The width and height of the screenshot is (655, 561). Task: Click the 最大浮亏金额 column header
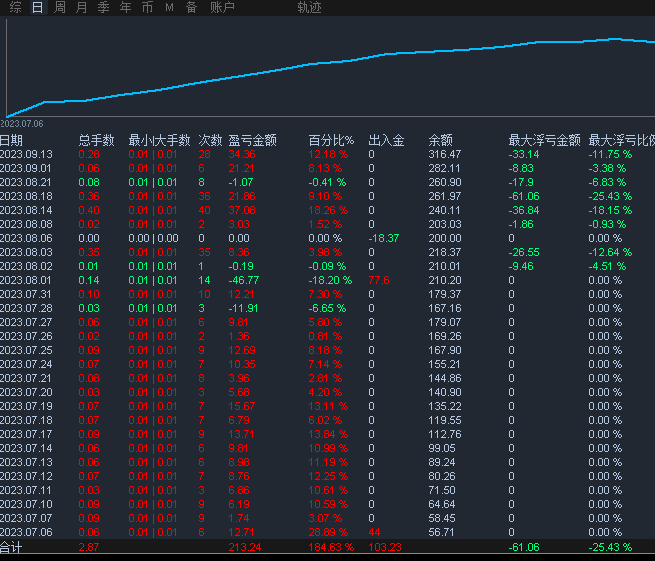544,140
